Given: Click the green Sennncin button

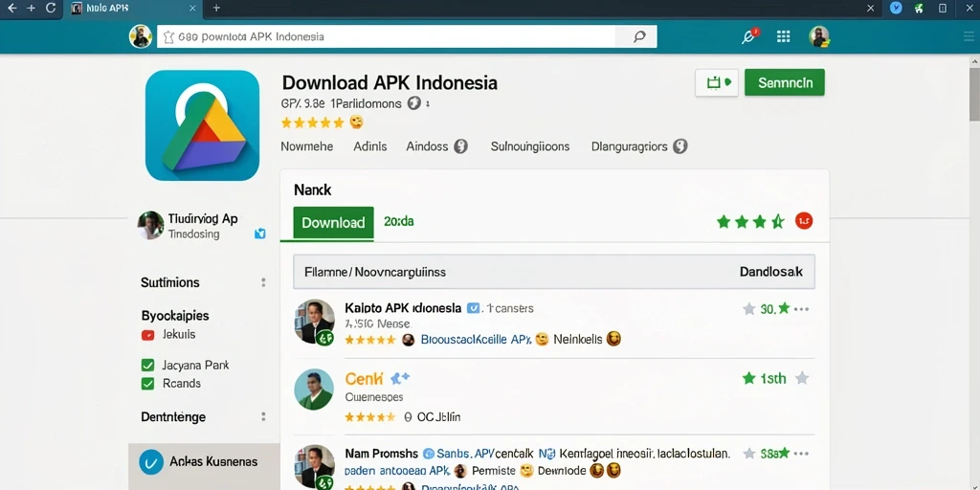Looking at the screenshot, I should tap(785, 82).
